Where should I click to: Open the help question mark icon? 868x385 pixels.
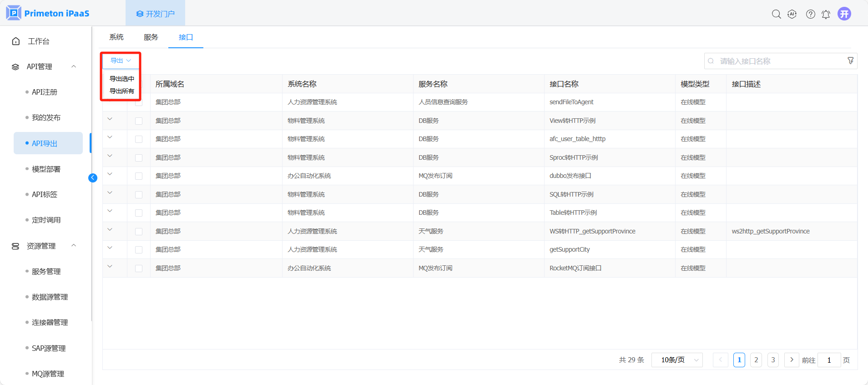[810, 14]
